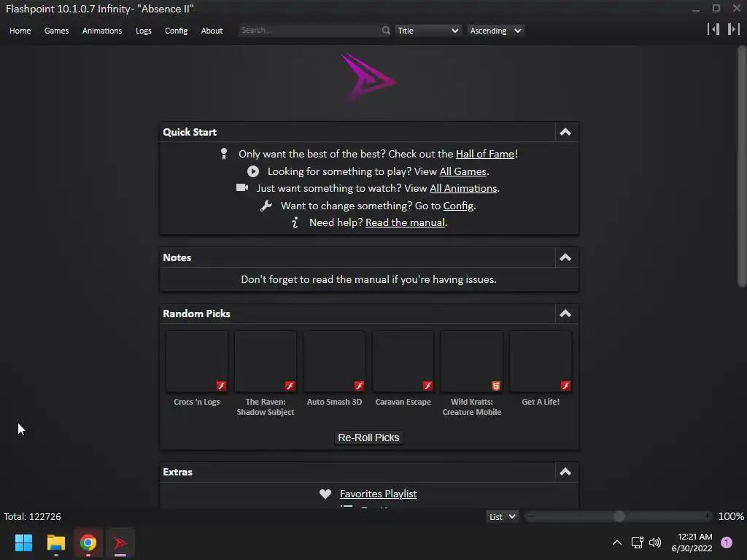Collapse the Extras section
This screenshot has height=560, width=747.
(x=565, y=472)
